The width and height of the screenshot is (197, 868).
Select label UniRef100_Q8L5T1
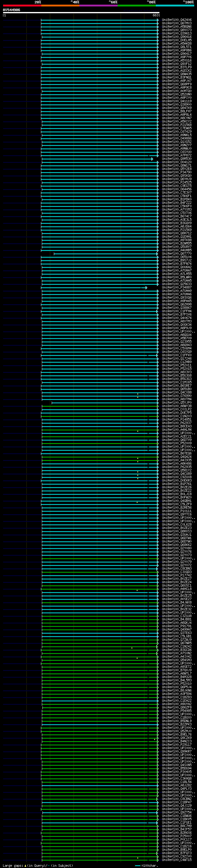click(176, 47)
